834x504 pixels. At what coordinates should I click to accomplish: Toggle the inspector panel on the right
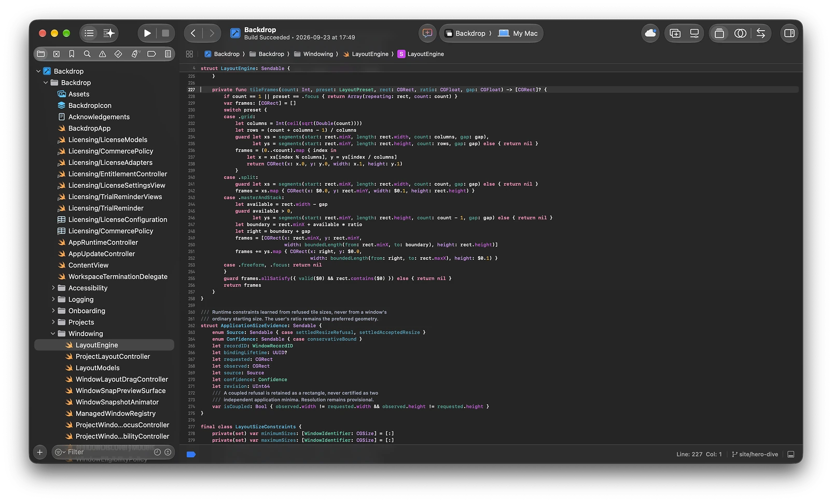(x=789, y=33)
